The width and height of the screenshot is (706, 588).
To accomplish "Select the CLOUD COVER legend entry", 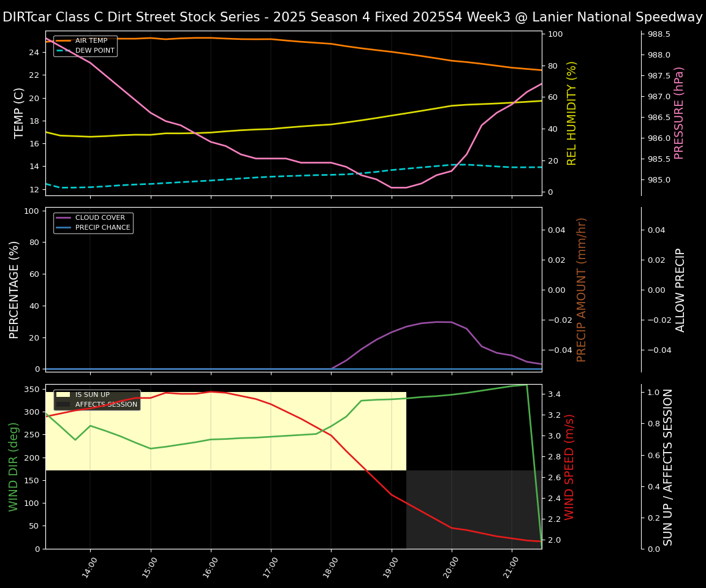I will coord(100,217).
